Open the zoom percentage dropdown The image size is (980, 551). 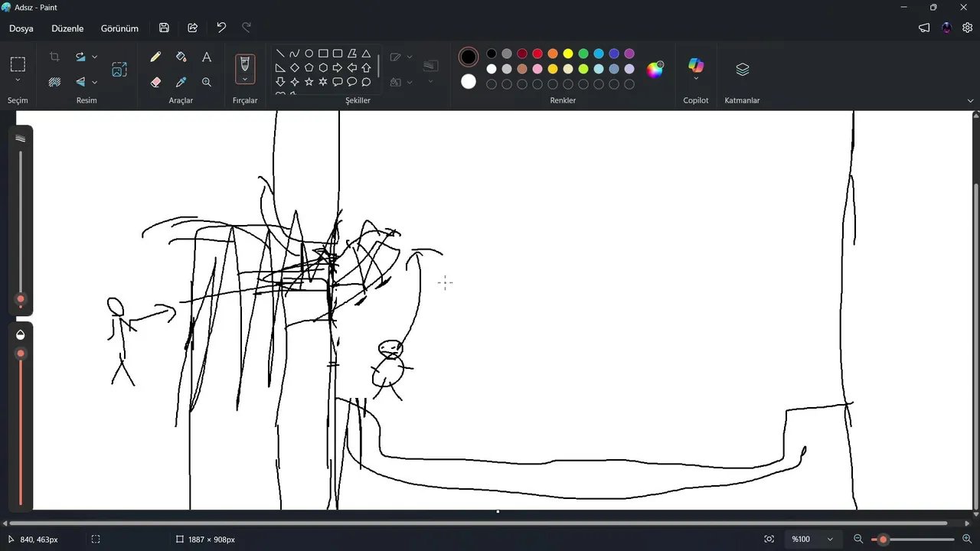click(830, 539)
